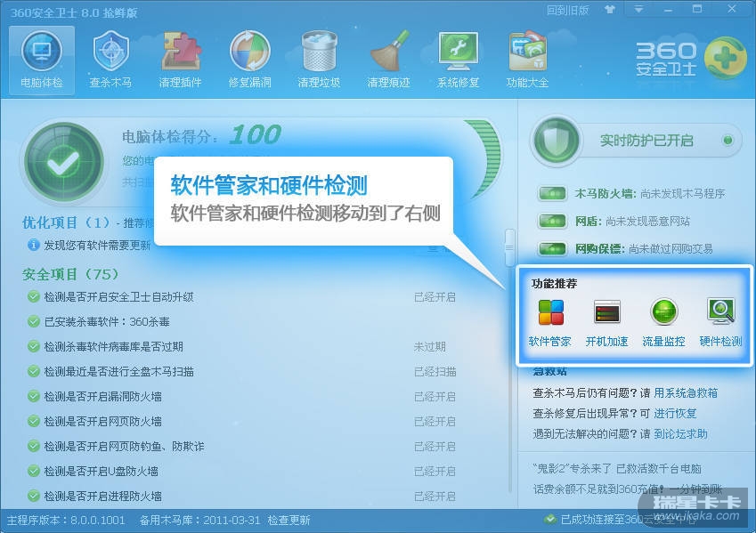Select row 检测是否开启进程防火墙
Viewport: 756px width, 533px height.
point(241,497)
